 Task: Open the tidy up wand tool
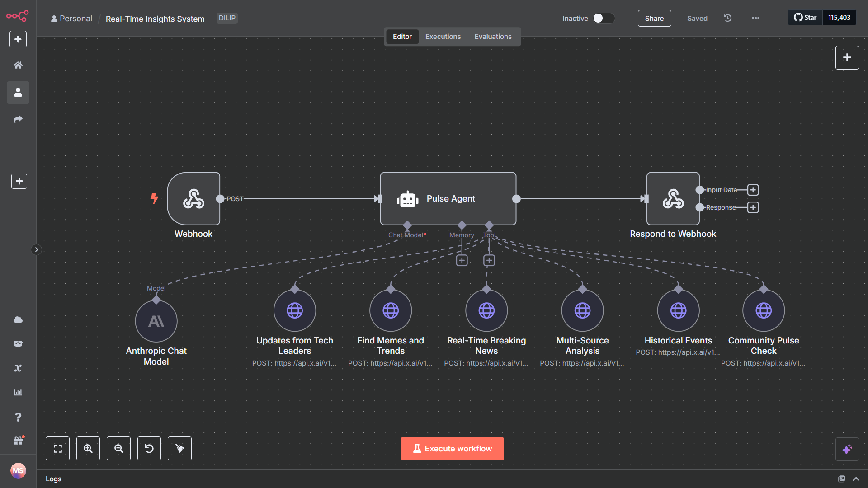tap(179, 448)
